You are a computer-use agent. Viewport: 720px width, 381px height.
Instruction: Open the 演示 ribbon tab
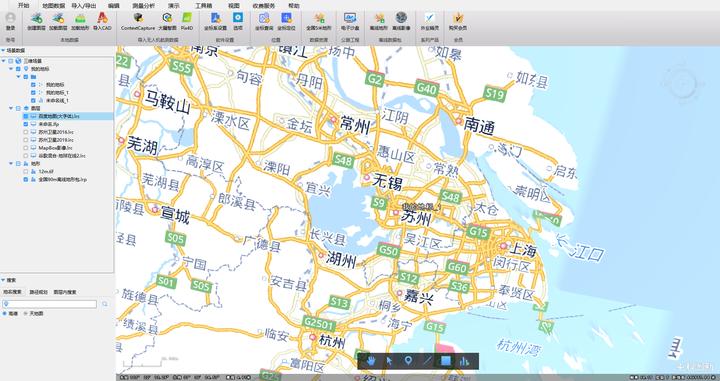[174, 6]
